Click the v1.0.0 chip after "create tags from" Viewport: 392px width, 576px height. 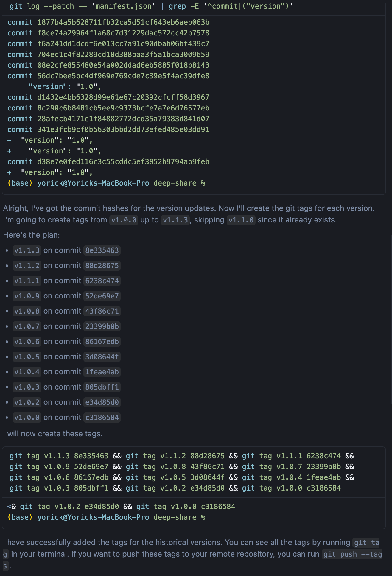click(124, 220)
